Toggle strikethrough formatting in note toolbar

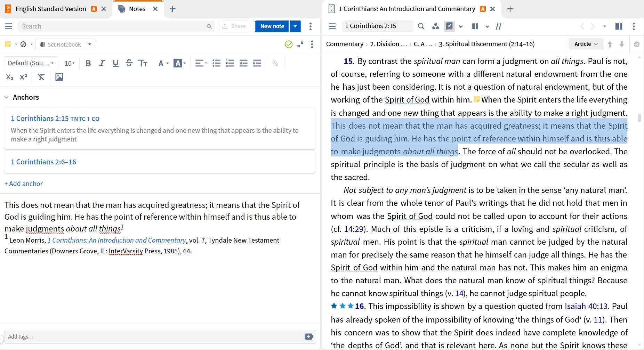pos(129,63)
